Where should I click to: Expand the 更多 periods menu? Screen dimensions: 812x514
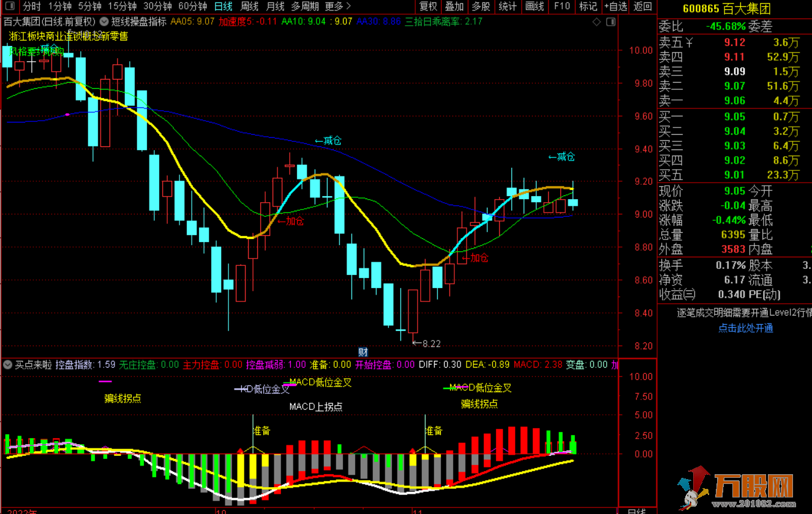[x=338, y=6]
